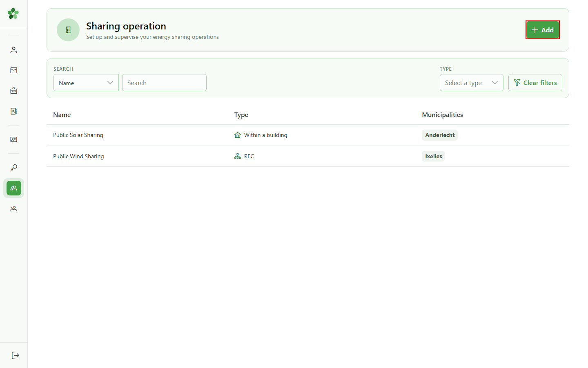The image size is (588, 368).
Task: Open the briefcase sidebar icon
Action: click(x=14, y=91)
